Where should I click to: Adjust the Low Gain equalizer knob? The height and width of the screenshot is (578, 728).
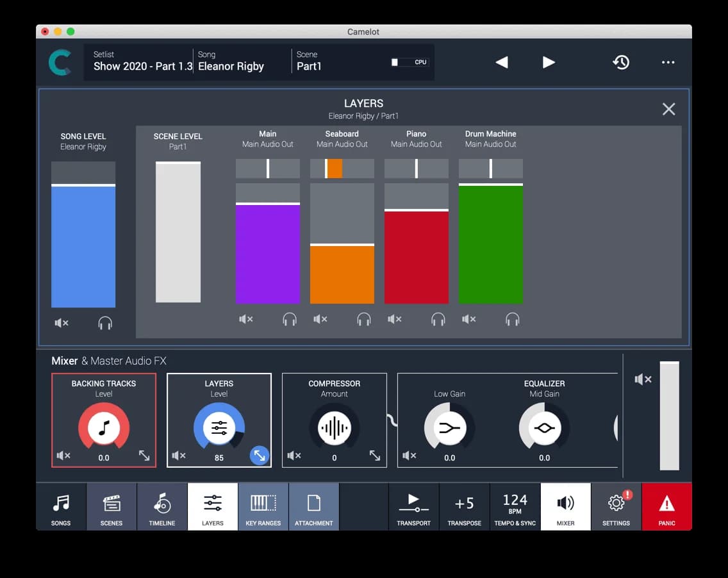tap(449, 428)
